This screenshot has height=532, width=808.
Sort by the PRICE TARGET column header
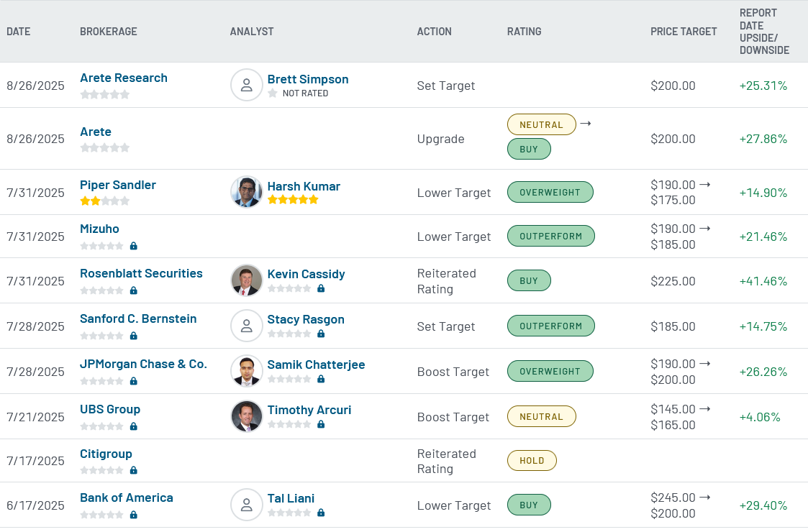684,32
